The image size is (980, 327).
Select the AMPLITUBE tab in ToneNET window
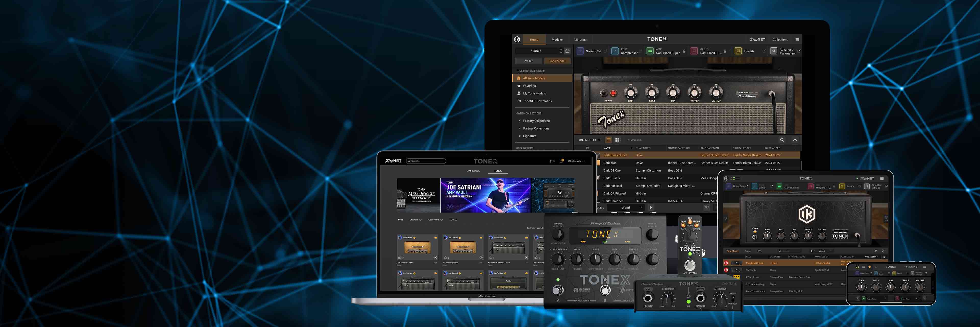(473, 171)
